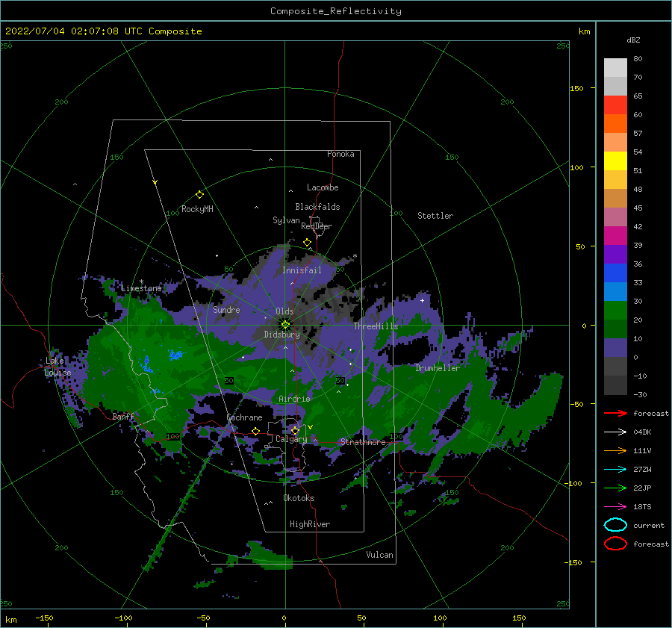Click the orange 111V arrow icon

pos(615,450)
